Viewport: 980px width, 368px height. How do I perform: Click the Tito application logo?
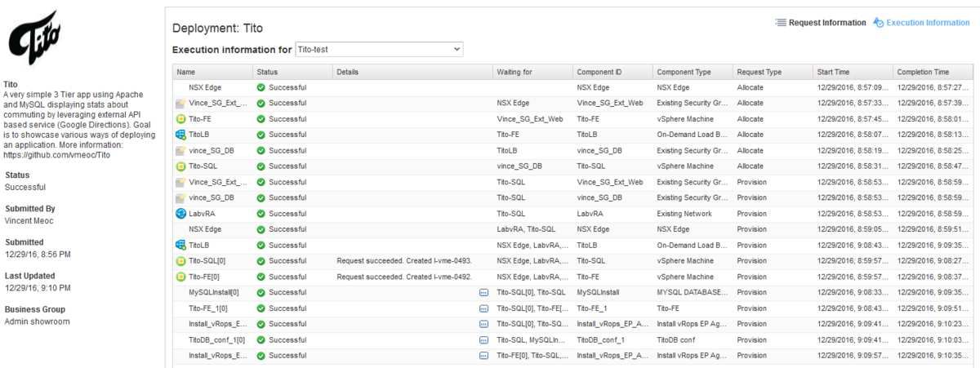click(x=33, y=38)
